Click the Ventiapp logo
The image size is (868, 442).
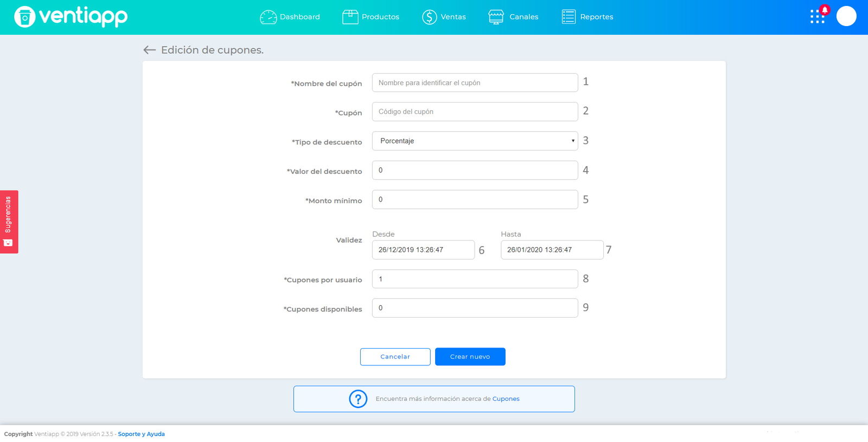[x=71, y=17]
